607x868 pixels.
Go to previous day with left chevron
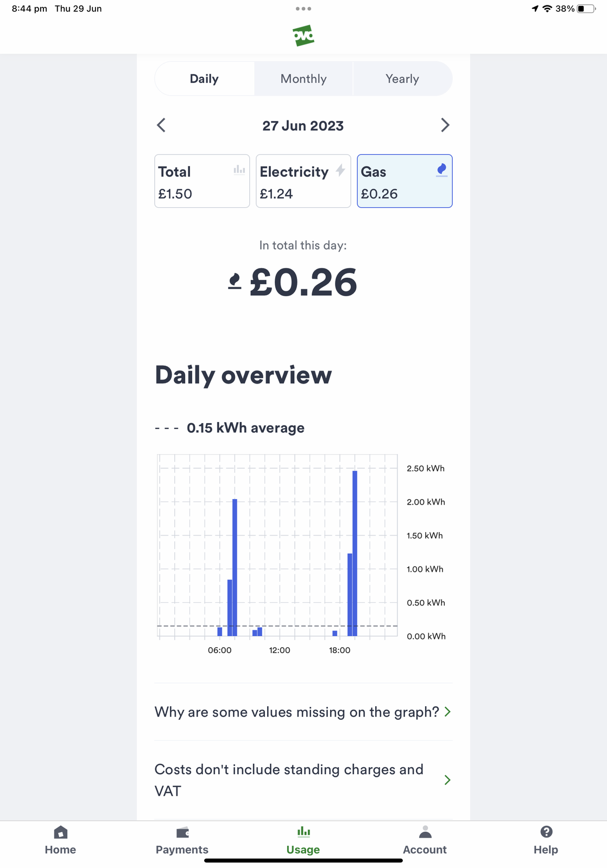161,125
